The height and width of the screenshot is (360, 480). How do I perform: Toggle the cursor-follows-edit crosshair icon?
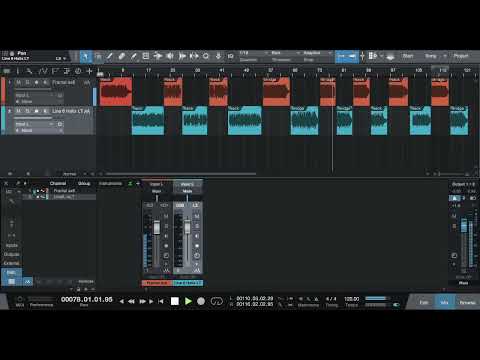363,56
